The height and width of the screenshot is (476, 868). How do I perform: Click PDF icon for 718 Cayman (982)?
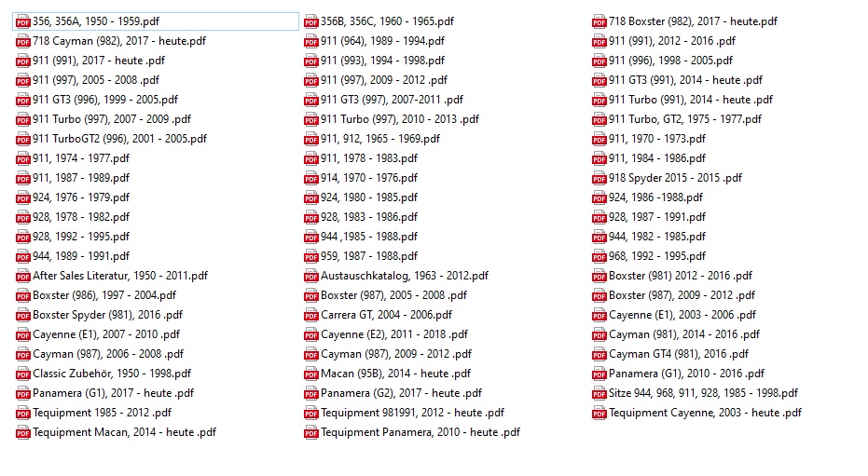pyautogui.click(x=23, y=41)
